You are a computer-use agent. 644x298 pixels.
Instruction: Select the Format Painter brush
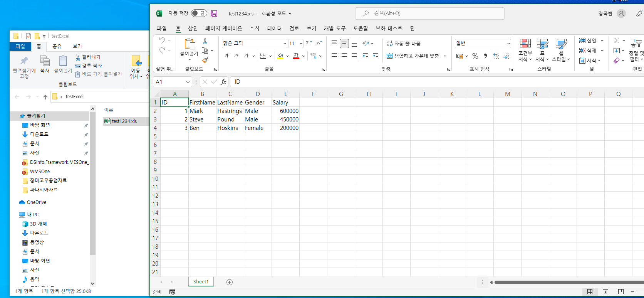[x=205, y=60]
